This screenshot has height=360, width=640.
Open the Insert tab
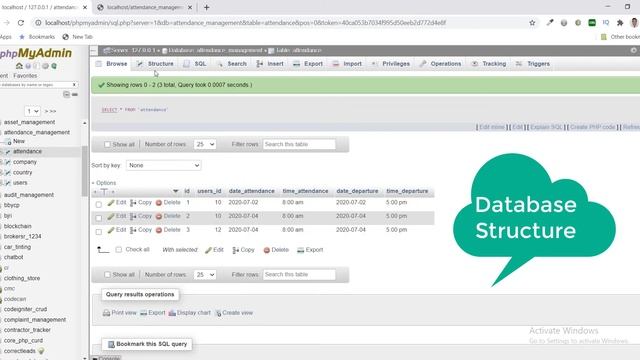click(x=270, y=64)
